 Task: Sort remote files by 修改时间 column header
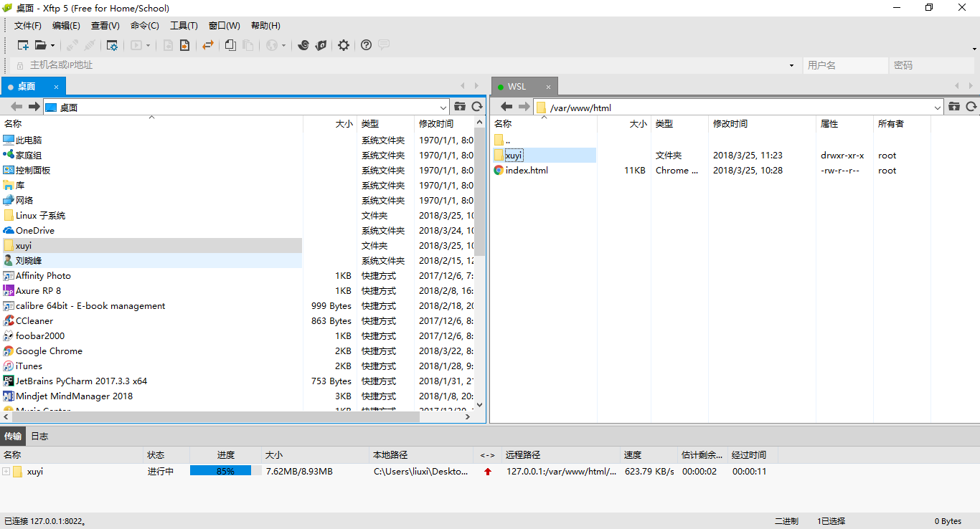[x=730, y=123]
